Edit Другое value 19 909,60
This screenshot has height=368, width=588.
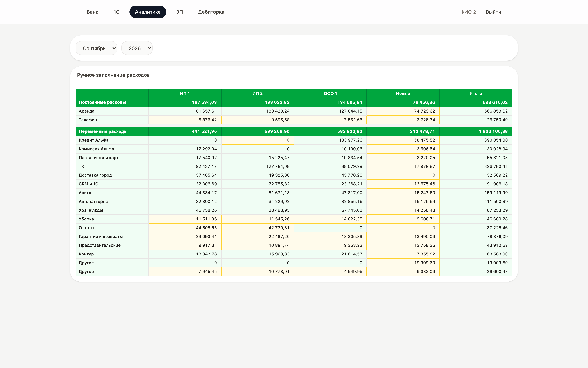click(x=403, y=263)
